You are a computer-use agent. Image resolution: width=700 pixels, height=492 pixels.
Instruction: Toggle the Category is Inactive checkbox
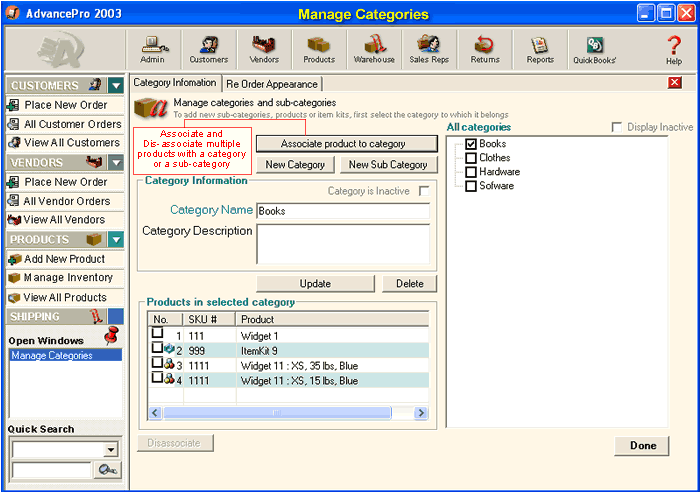424,191
